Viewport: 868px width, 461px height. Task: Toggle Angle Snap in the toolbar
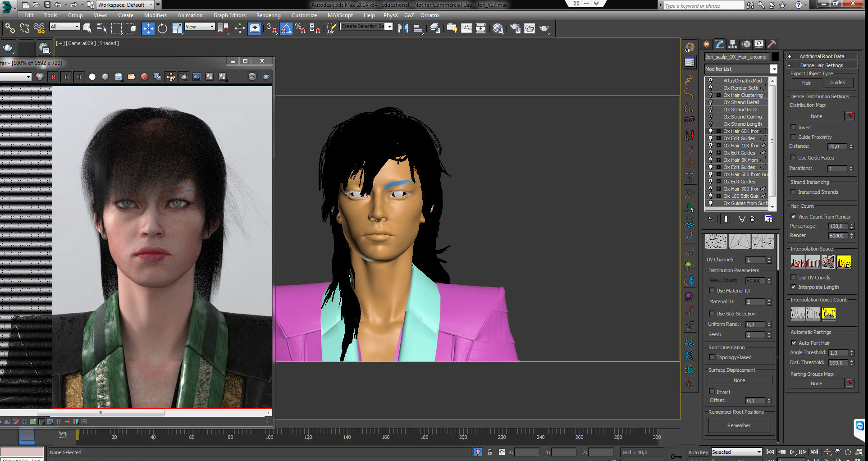pyautogui.click(x=286, y=28)
